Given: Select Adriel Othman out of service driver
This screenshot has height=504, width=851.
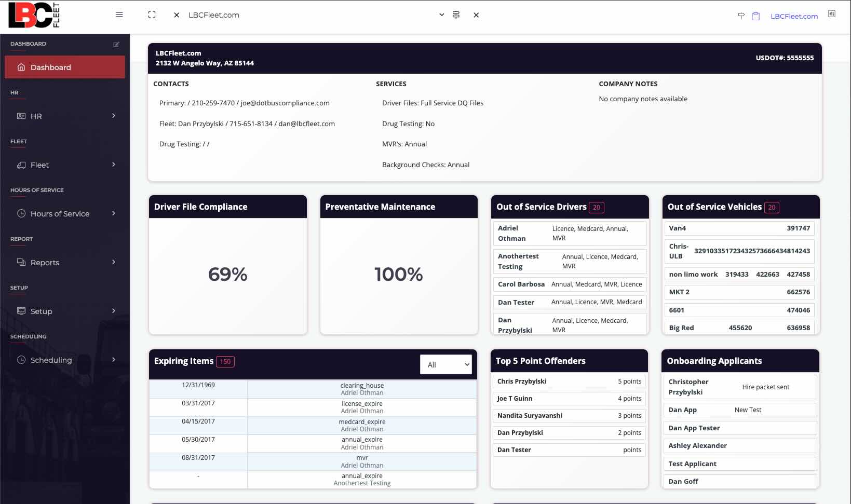Looking at the screenshot, I should coord(570,233).
